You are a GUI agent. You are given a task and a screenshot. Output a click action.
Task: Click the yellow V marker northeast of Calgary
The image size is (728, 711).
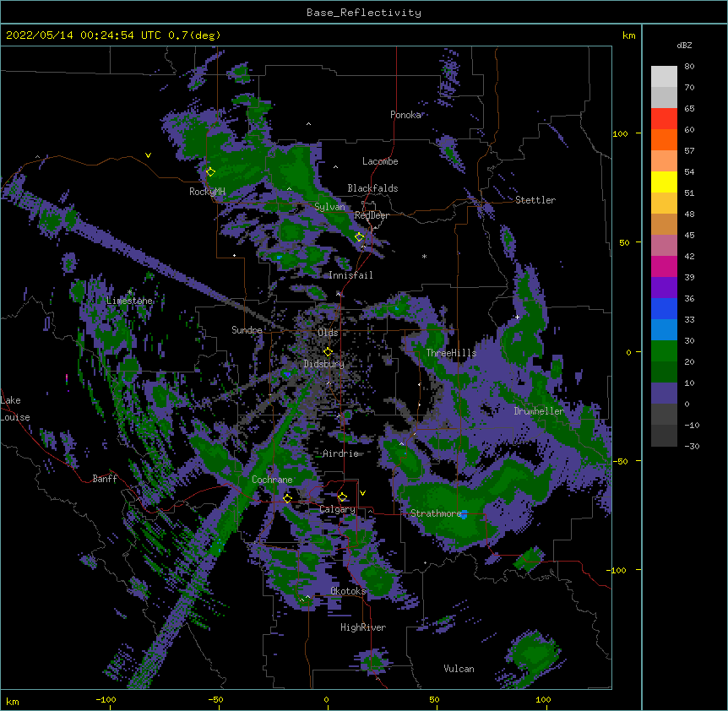362,493
